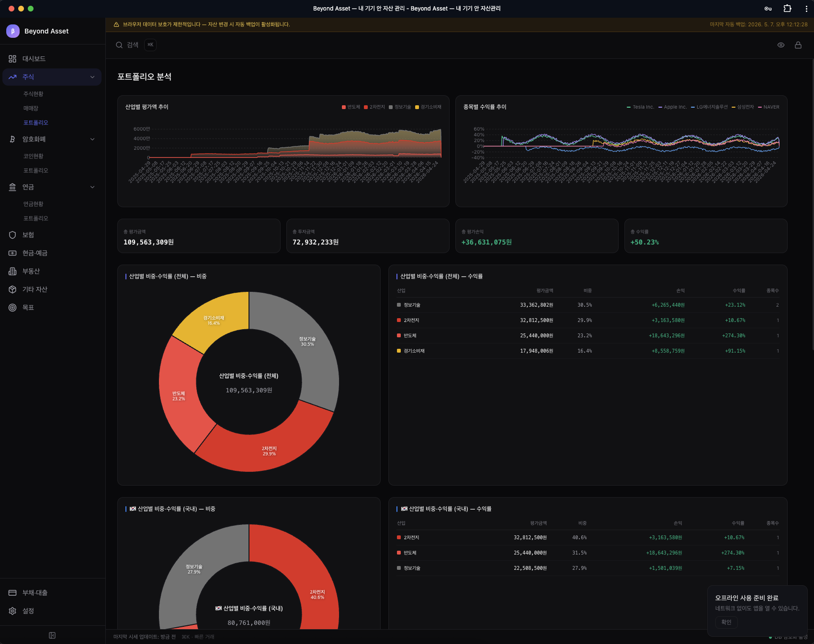Viewport: 814px width, 644px height.
Task: Click the 현금·예금 banknote icon
Action: 12,253
